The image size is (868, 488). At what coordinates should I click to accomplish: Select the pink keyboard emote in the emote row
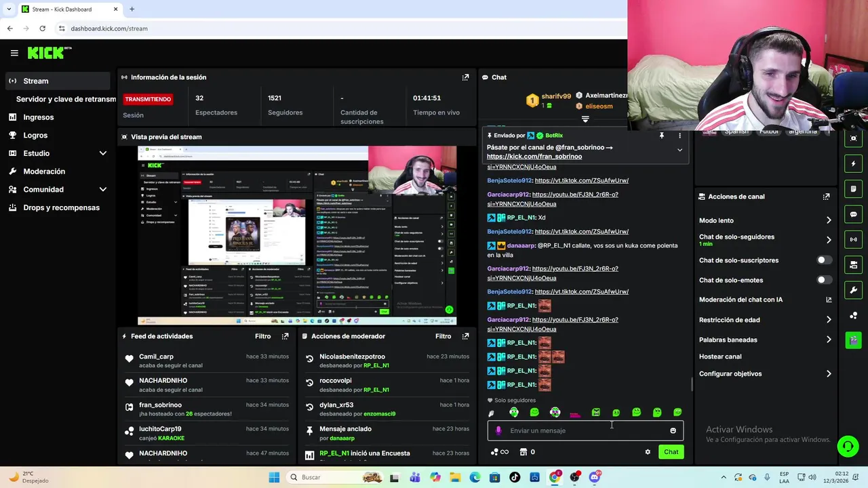pos(575,413)
